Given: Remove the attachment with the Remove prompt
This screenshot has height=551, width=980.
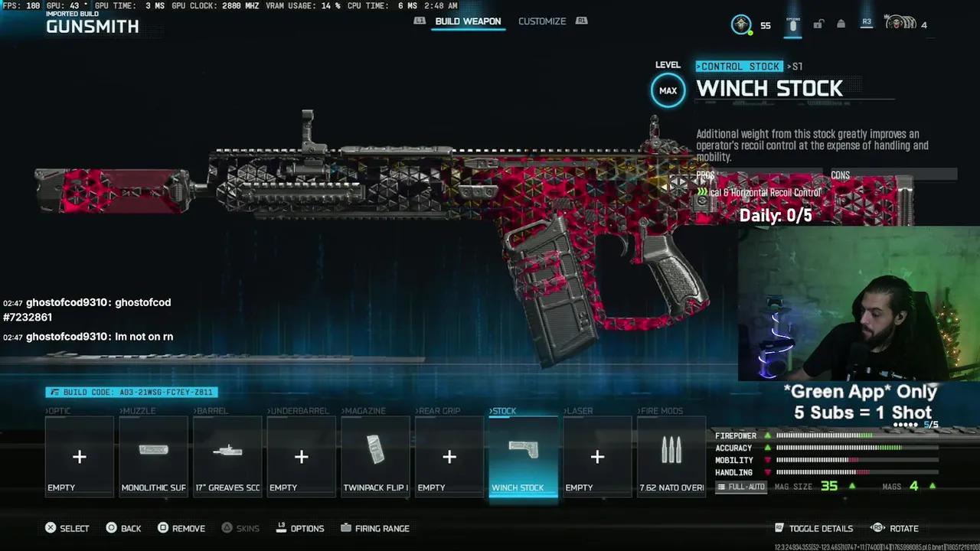Looking at the screenshot, I should pyautogui.click(x=181, y=528).
